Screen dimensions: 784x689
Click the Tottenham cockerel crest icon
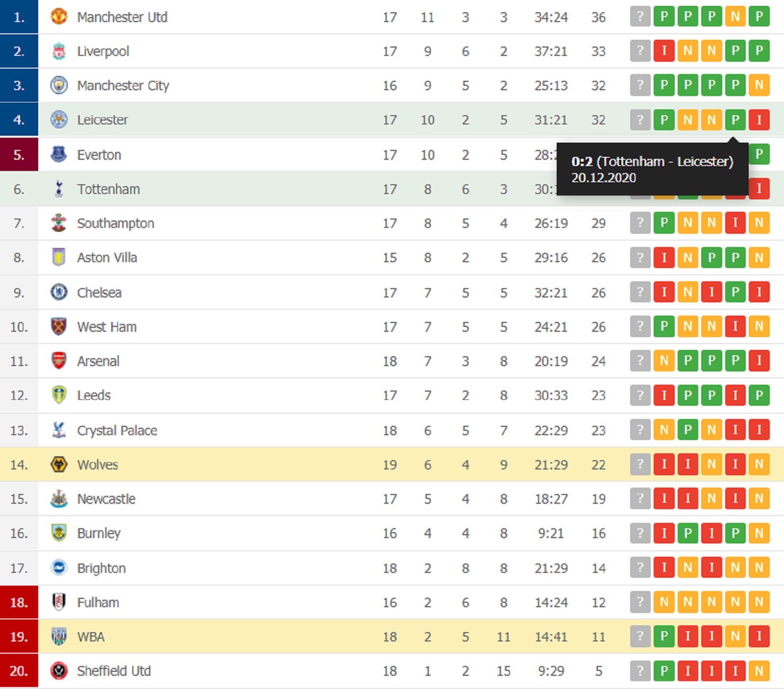(59, 189)
